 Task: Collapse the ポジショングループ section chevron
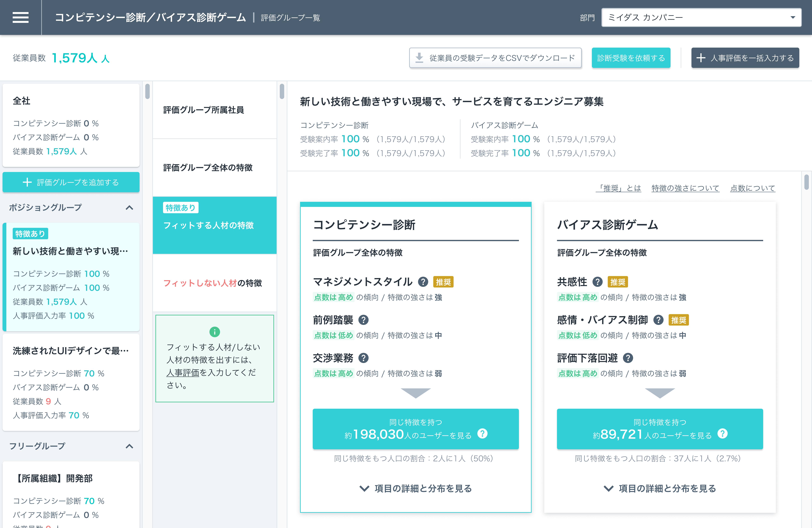click(x=129, y=208)
